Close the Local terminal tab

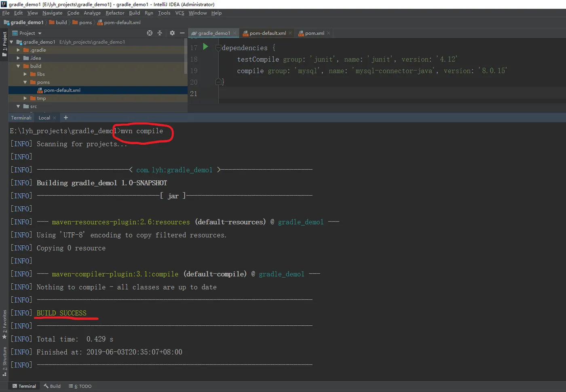click(x=54, y=118)
